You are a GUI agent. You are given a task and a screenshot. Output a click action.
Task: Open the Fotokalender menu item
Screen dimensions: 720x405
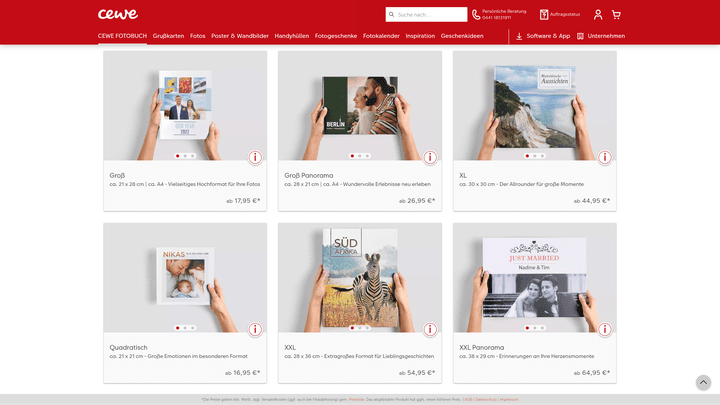[x=381, y=36]
